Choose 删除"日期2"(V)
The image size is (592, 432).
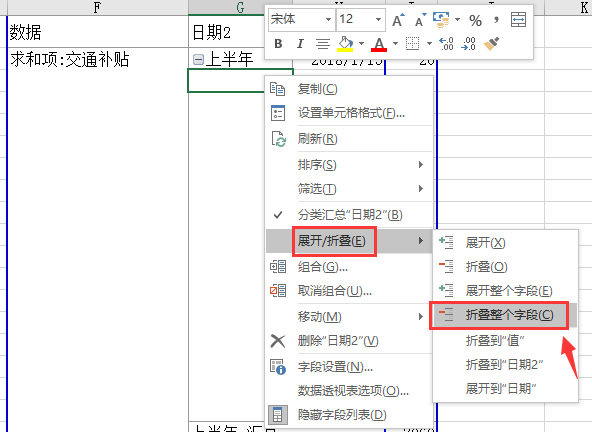point(348,341)
